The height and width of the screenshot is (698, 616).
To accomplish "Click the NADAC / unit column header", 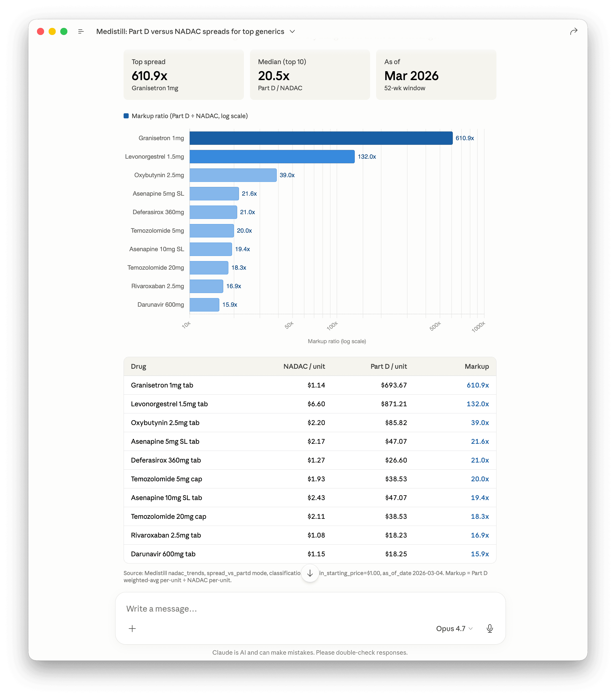I will pyautogui.click(x=304, y=366).
